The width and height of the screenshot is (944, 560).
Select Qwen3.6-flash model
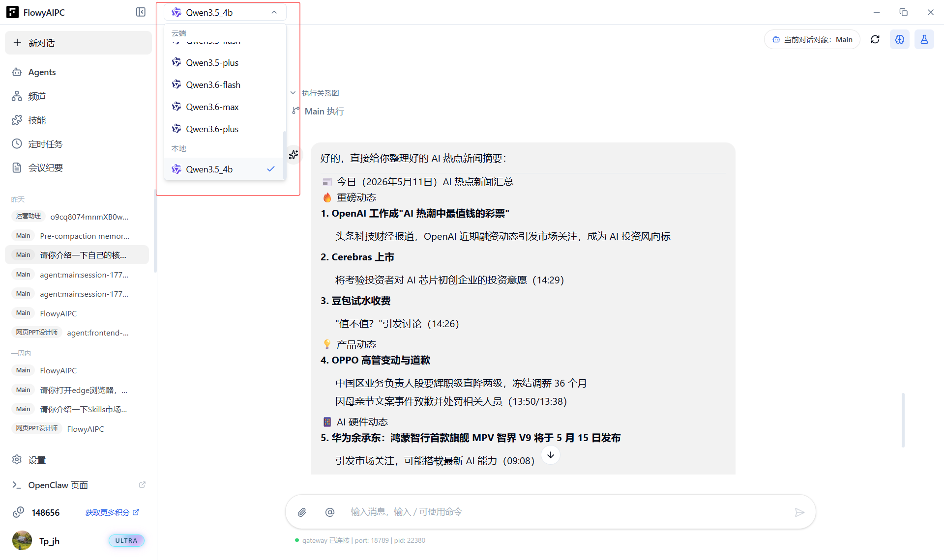(x=224, y=85)
